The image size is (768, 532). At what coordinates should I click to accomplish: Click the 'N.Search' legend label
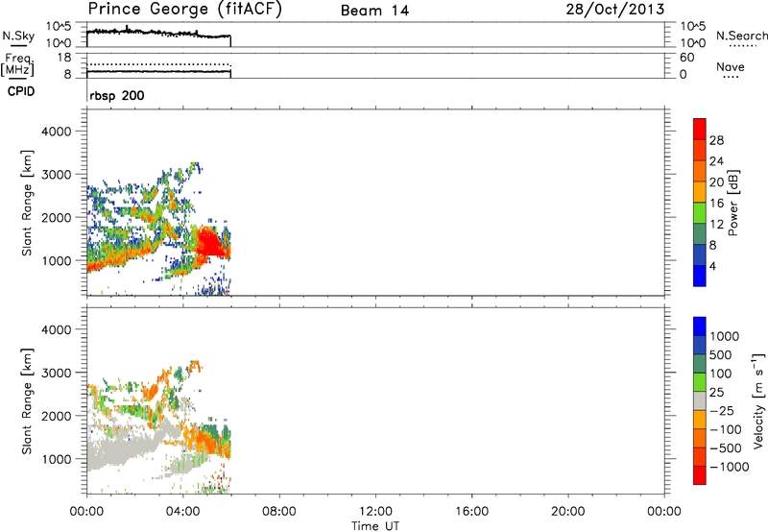click(x=741, y=36)
